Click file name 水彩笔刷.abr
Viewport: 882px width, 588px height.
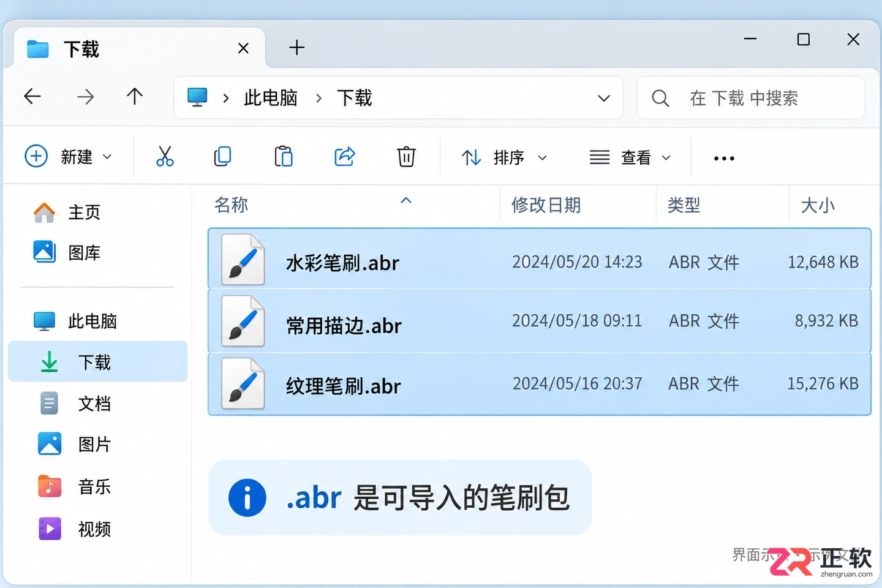pyautogui.click(x=342, y=263)
